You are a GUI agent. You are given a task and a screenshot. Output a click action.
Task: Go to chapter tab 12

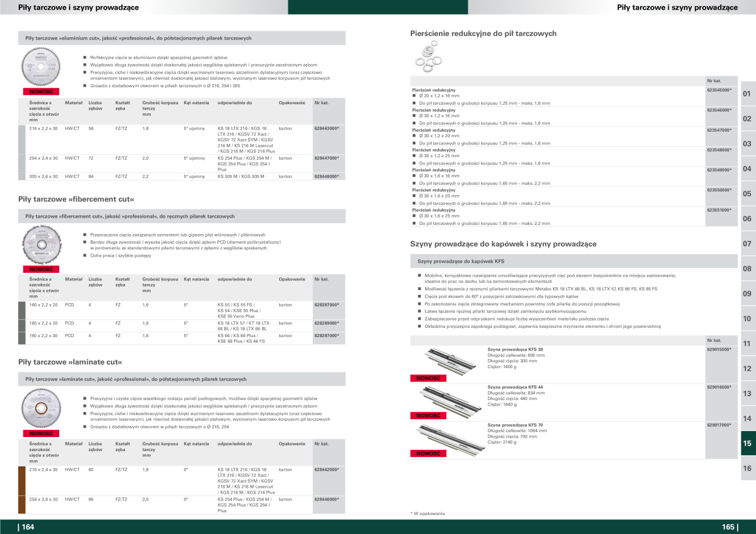coord(747,369)
